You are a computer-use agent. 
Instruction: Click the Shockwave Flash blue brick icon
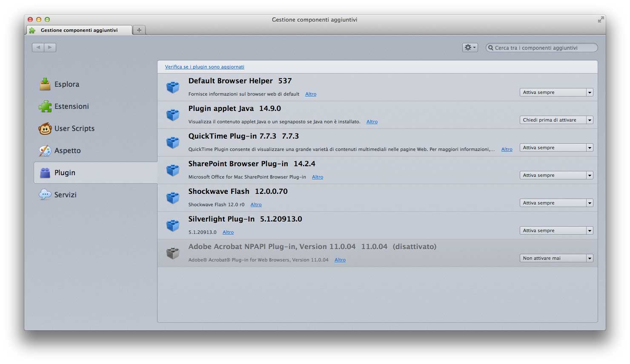pos(173,198)
